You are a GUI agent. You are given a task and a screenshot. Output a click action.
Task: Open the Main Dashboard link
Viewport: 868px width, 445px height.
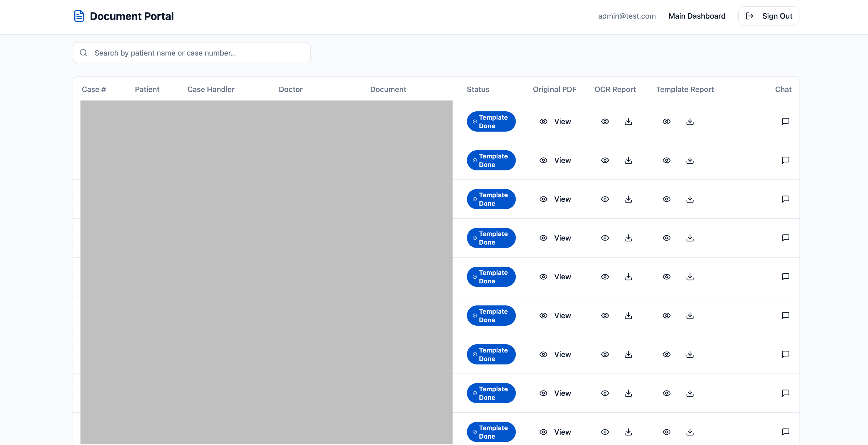click(x=697, y=16)
